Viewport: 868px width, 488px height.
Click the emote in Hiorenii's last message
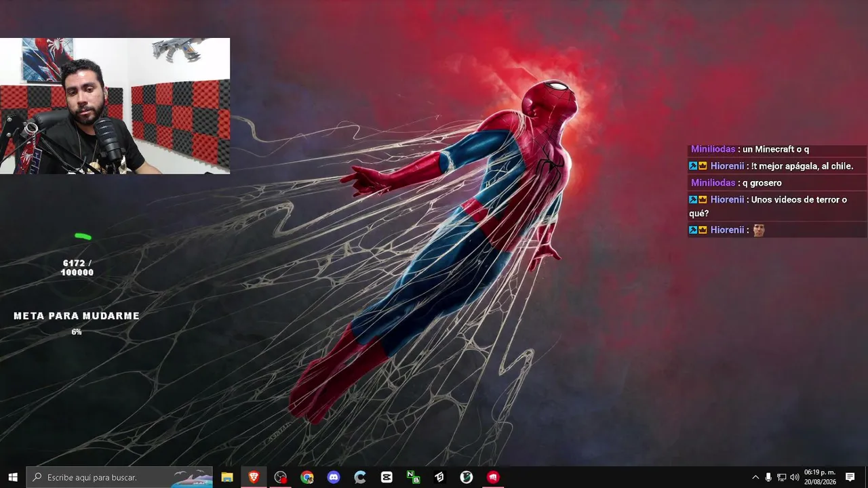pyautogui.click(x=759, y=230)
